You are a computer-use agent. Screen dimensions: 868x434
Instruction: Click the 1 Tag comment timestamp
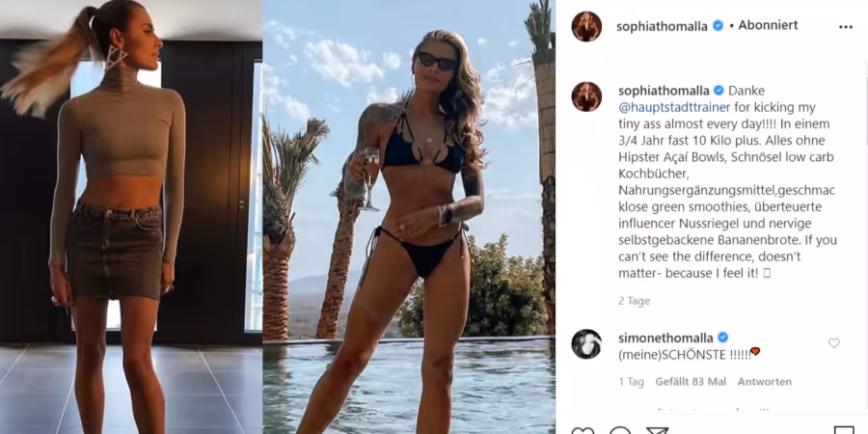coord(631,382)
